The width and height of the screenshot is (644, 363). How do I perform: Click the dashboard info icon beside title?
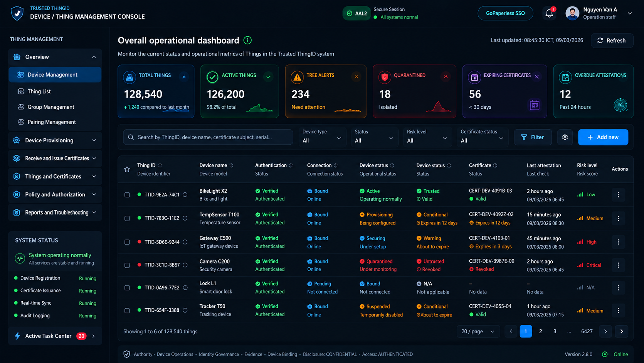coord(248,40)
